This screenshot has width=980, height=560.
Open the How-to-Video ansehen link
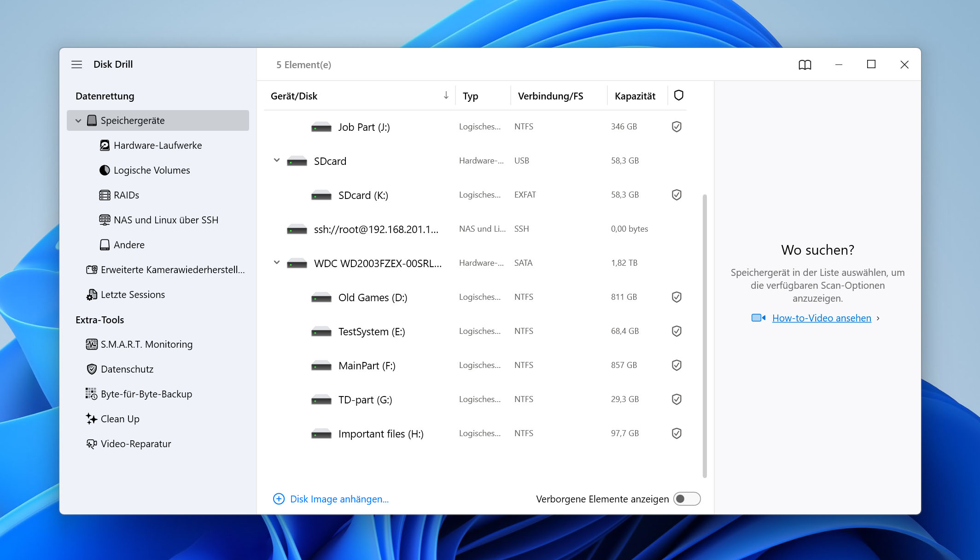coord(822,318)
